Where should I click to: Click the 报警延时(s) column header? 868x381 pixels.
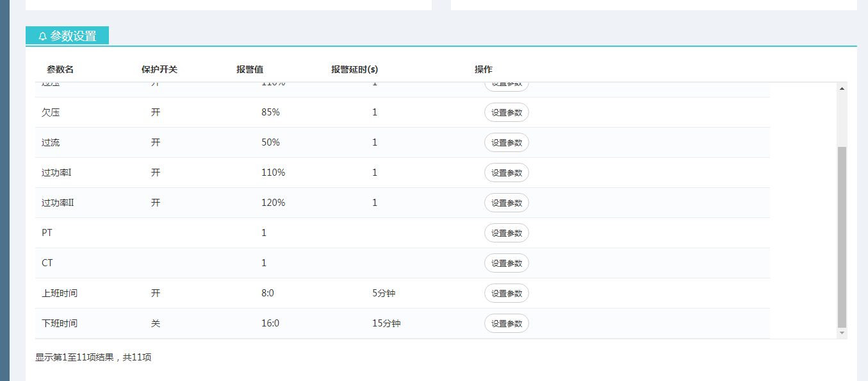354,69
